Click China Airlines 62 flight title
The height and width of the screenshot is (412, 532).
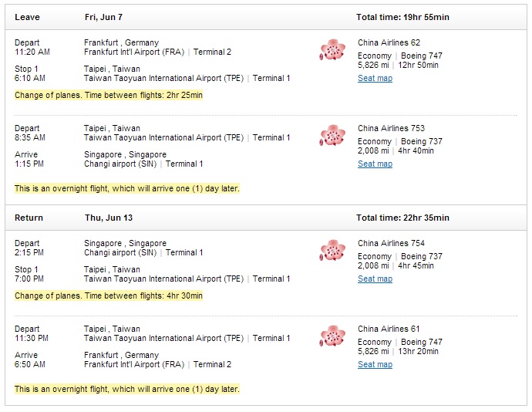pyautogui.click(x=389, y=42)
